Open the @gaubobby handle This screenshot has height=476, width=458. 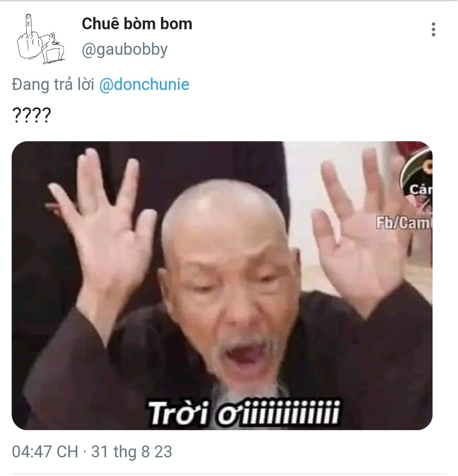click(124, 49)
